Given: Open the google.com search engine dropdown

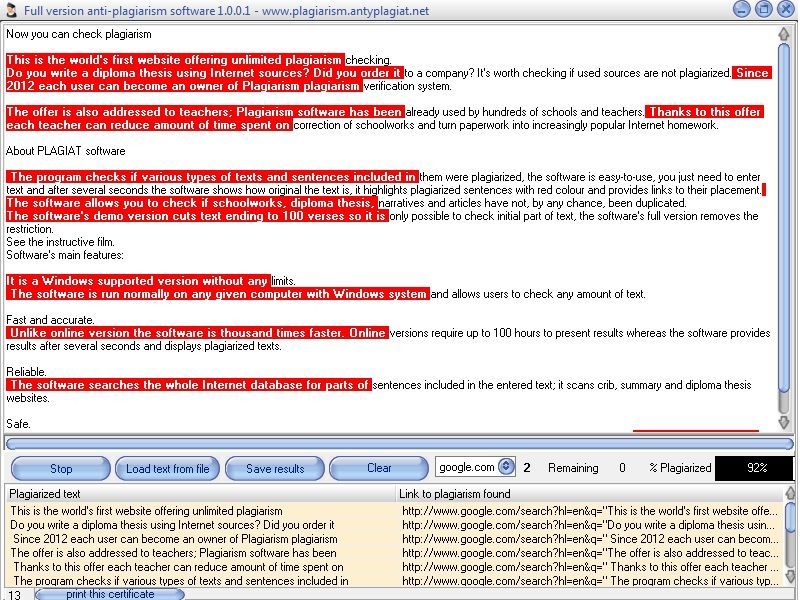Looking at the screenshot, I should [x=506, y=467].
